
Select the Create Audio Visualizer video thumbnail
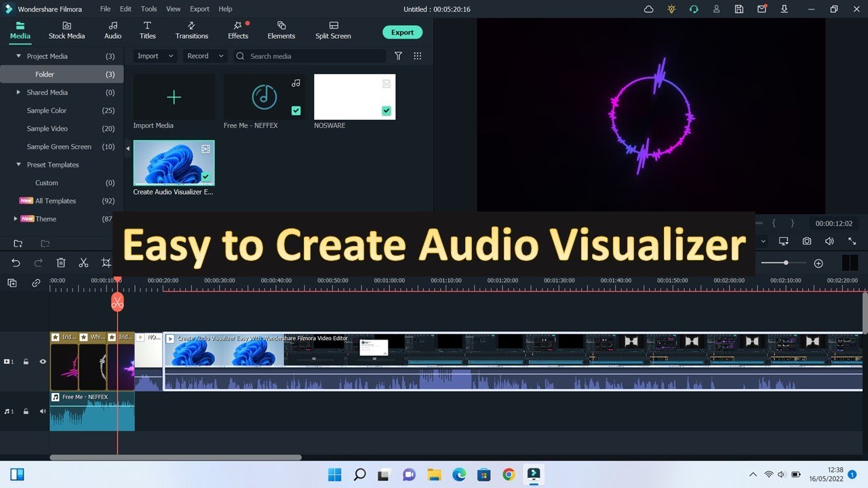174,163
